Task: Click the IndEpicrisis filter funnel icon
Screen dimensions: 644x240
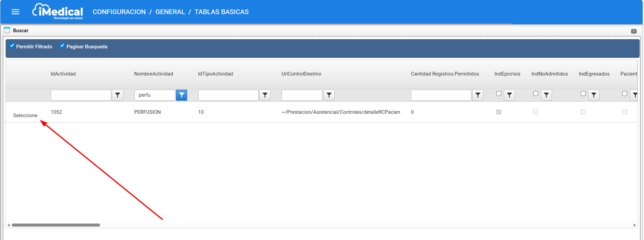Action: point(509,95)
